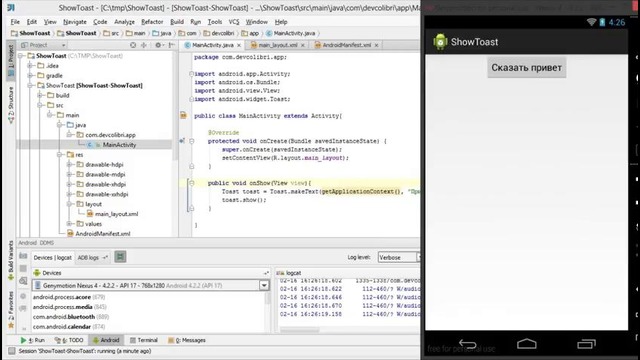Open the Terminal tool window
Screen dimensions: 640x360
tap(144, 340)
